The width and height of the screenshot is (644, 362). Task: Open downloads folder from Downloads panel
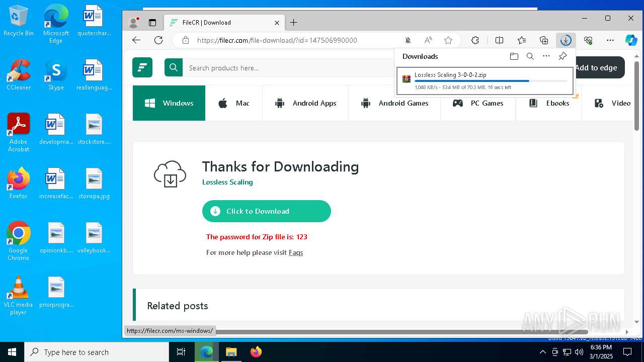514,56
